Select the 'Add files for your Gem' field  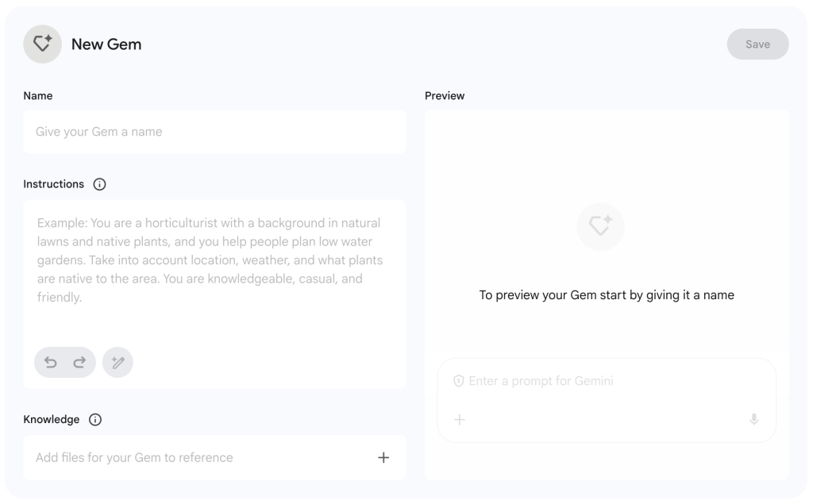point(191,457)
